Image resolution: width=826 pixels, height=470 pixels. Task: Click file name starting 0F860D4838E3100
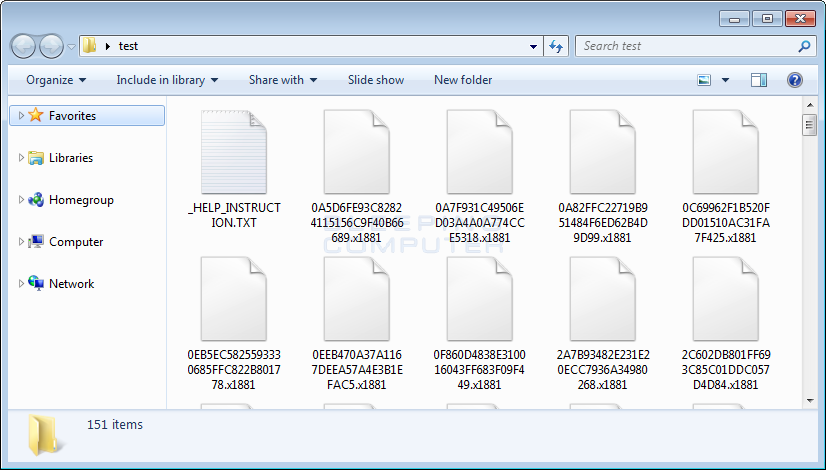(x=480, y=369)
